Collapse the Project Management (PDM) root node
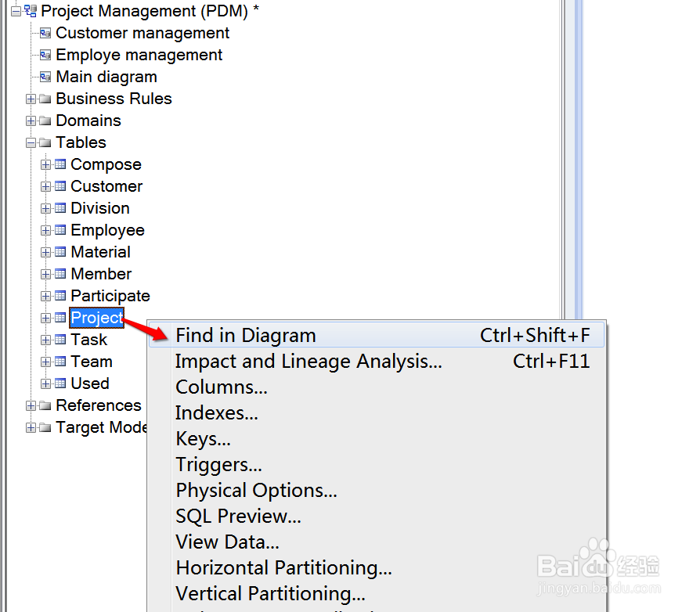Screen dimensions: 700x612 (16, 11)
